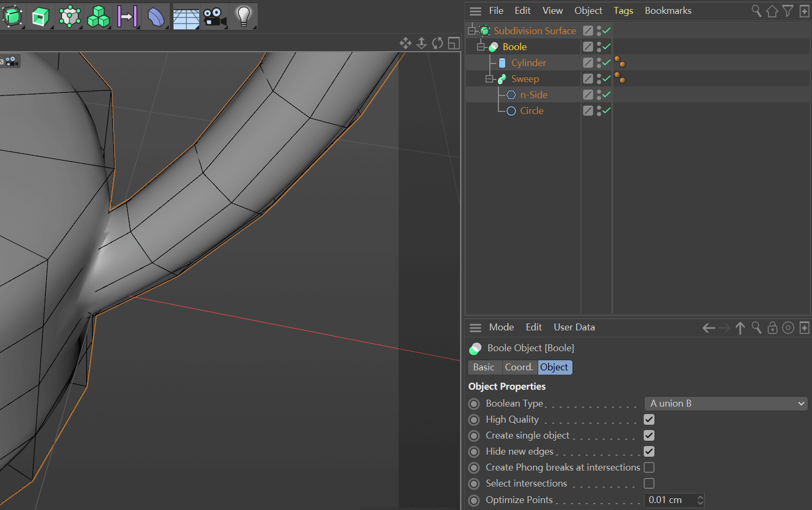Go back in Attribute Manager history

[x=709, y=328]
